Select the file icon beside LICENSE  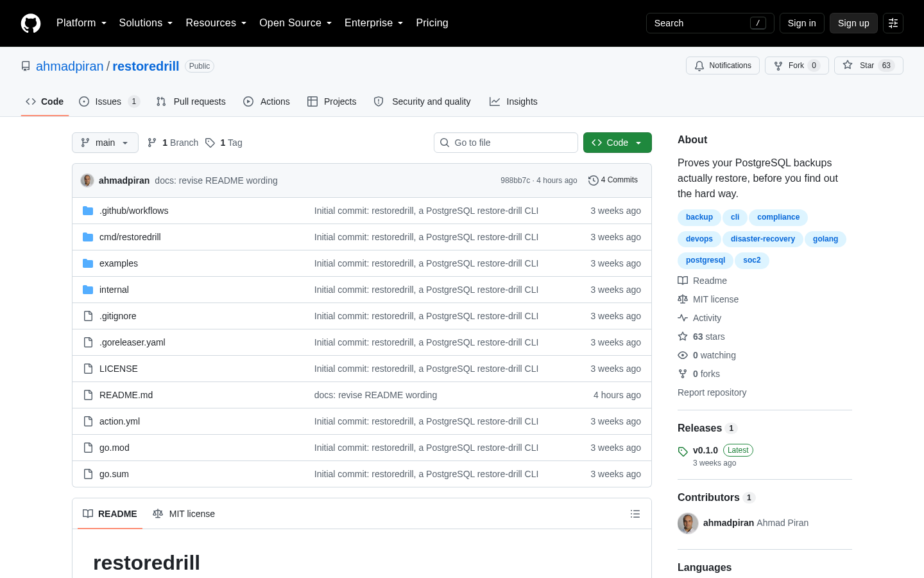(88, 369)
